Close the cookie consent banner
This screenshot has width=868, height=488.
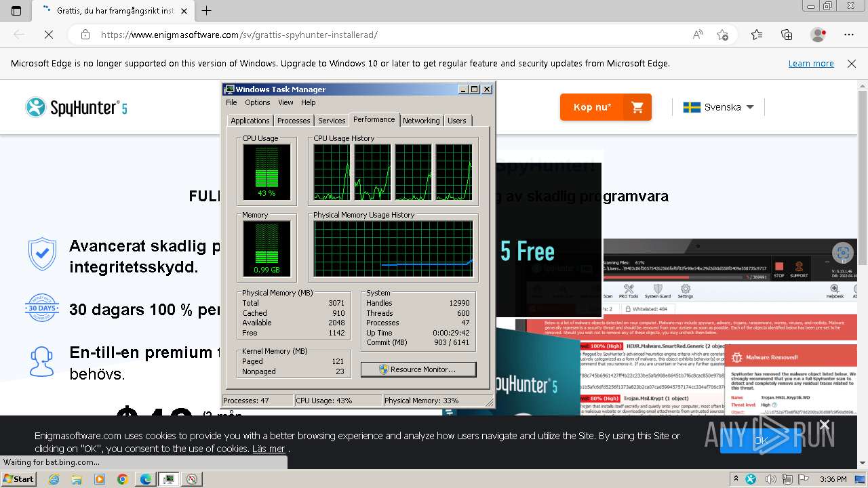(824, 425)
